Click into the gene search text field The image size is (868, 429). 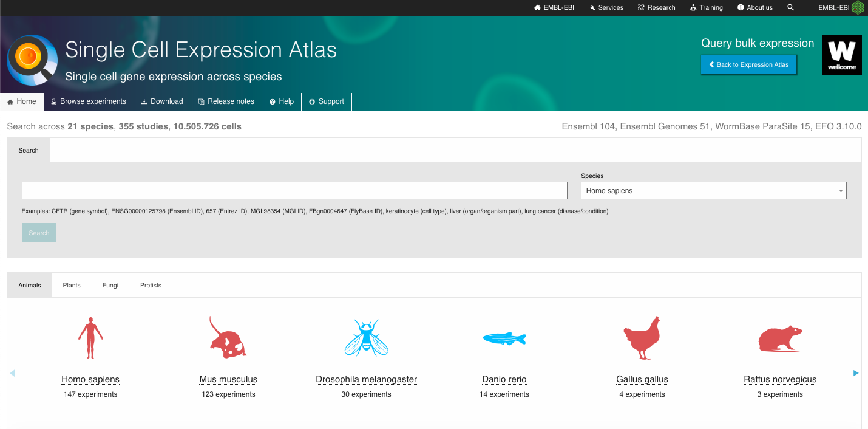pos(294,191)
